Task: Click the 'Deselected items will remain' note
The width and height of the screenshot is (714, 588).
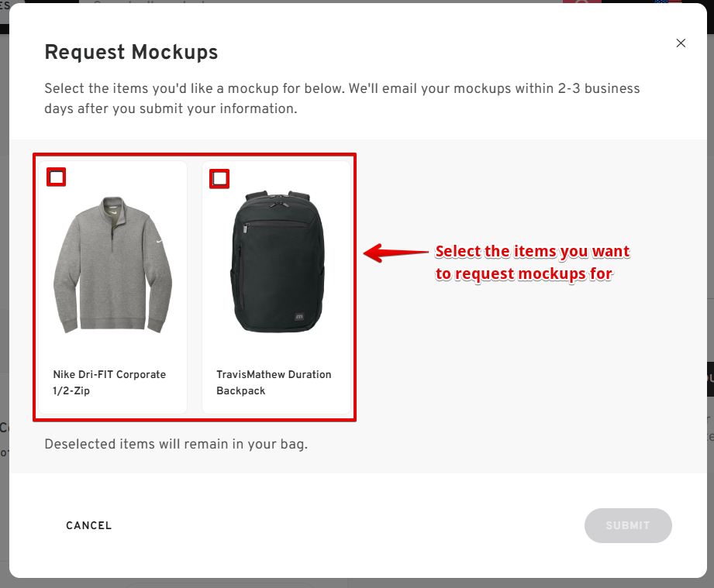Action: (x=176, y=445)
